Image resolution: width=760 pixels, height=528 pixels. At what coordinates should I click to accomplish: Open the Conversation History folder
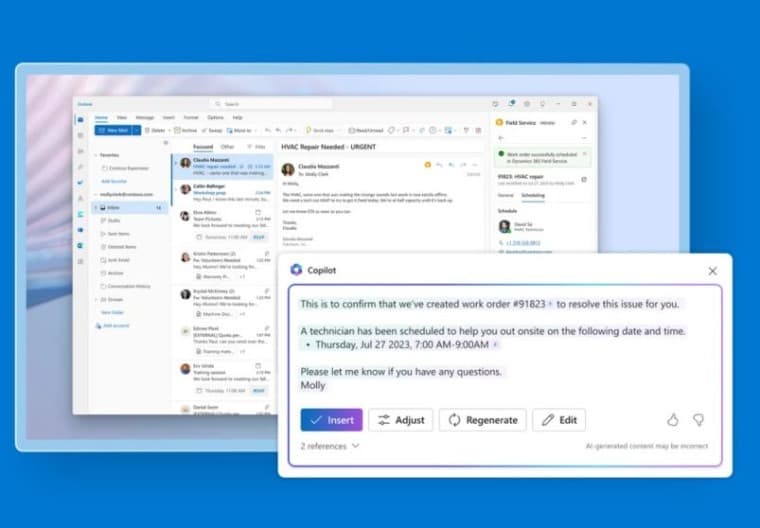[128, 286]
